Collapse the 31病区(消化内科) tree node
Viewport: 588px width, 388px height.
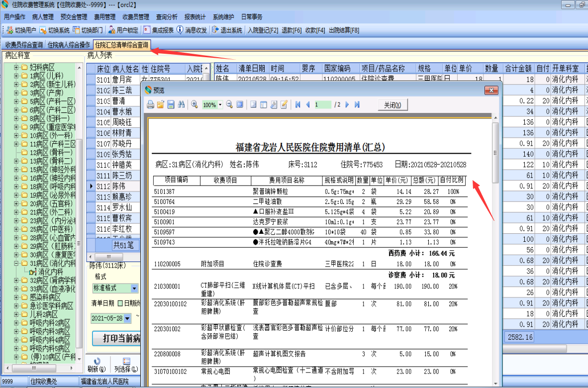(x=16, y=264)
